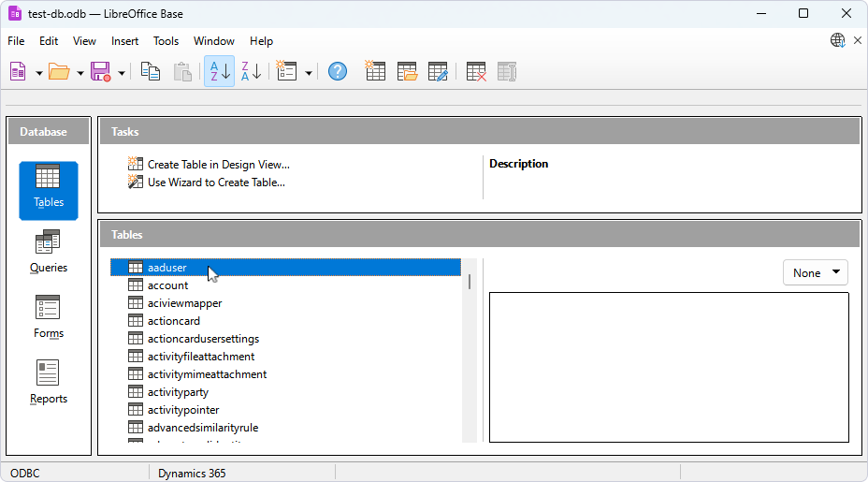The height and width of the screenshot is (482, 868).
Task: Click the Open Database Object icon
Action: (x=407, y=71)
